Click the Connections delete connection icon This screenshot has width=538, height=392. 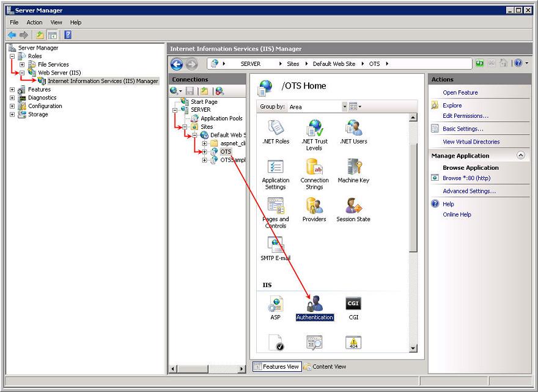(x=219, y=91)
